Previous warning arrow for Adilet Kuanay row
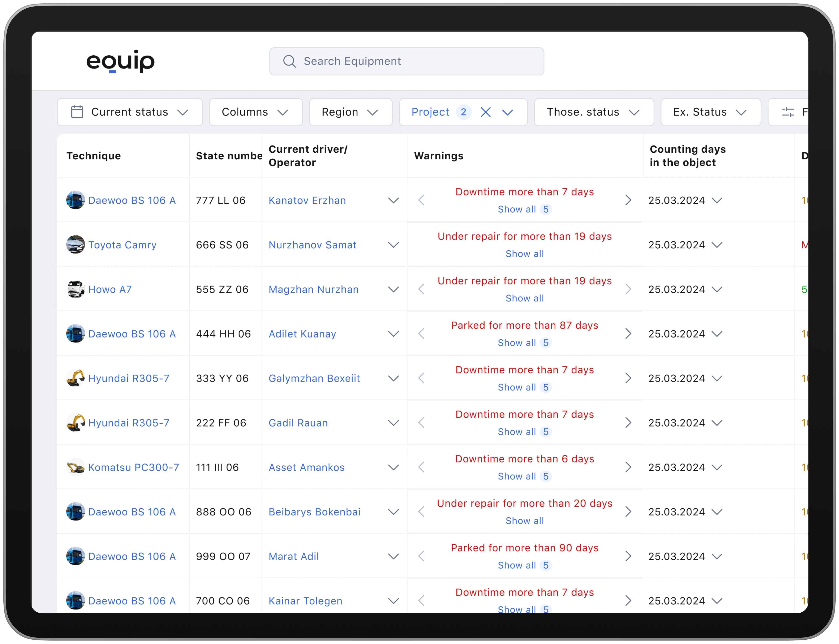Screen dimensions: 839x644 pyautogui.click(x=421, y=334)
